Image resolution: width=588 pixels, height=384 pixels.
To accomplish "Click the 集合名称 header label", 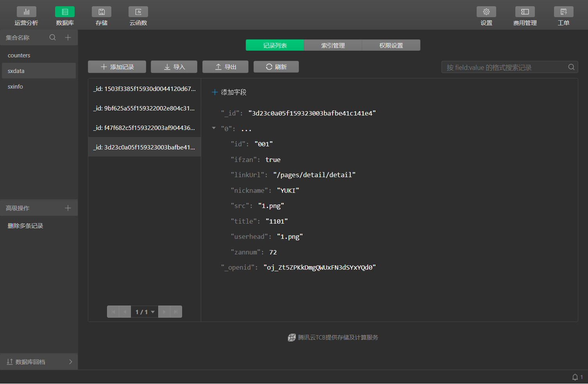I will click(18, 37).
